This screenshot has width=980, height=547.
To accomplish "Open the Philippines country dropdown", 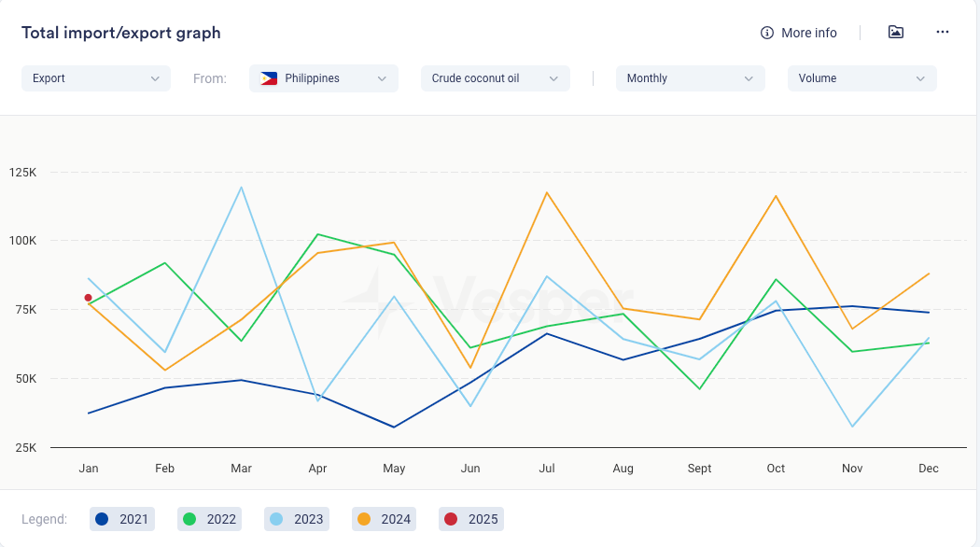I will (x=323, y=78).
